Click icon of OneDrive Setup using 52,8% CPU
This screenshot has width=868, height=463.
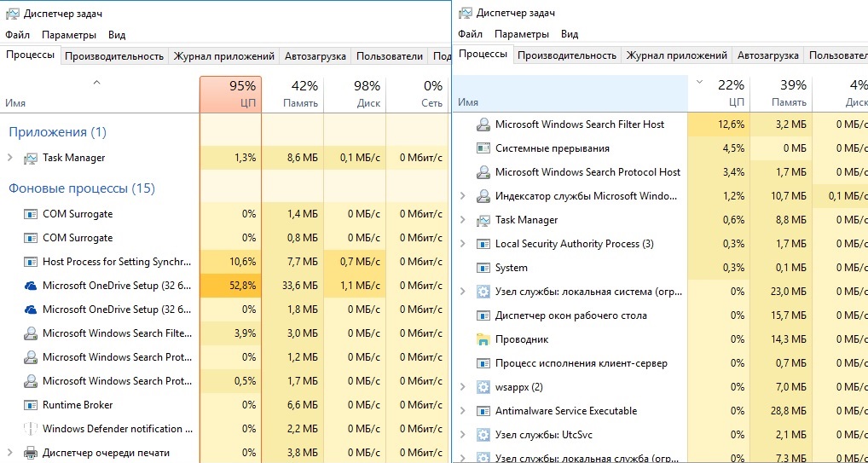click(30, 286)
